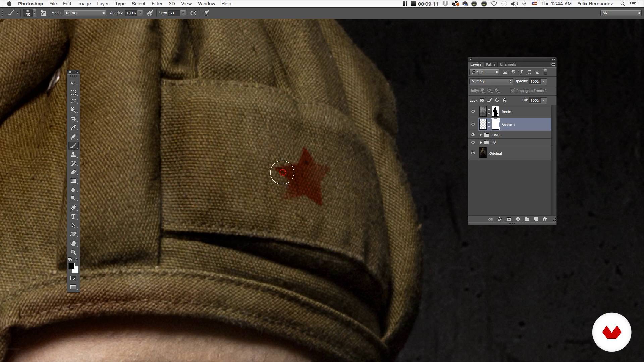Select the Shape 1 layer mask thumbnail

495,125
